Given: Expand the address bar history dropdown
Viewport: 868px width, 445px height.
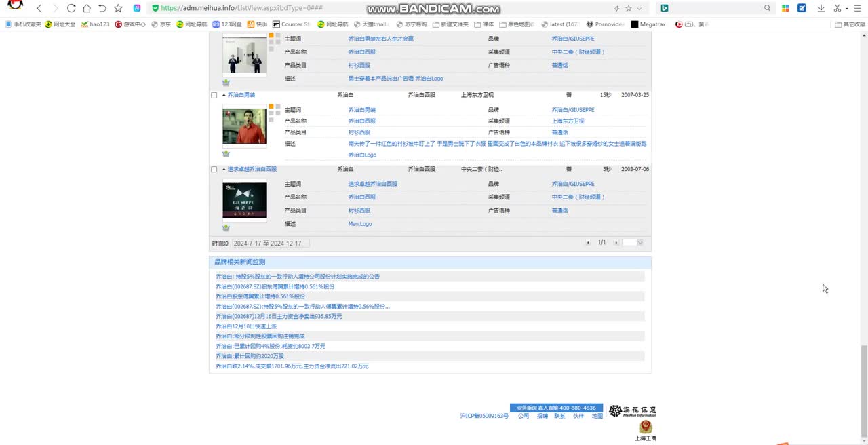Looking at the screenshot, I should (639, 8).
